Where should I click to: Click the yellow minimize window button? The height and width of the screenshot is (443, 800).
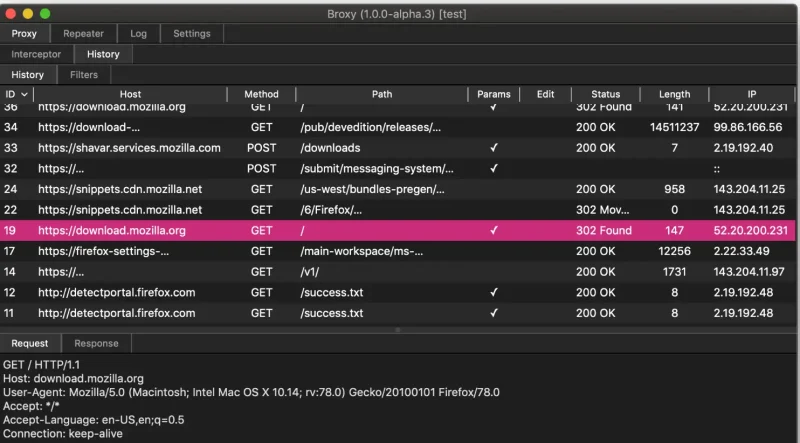click(x=28, y=13)
